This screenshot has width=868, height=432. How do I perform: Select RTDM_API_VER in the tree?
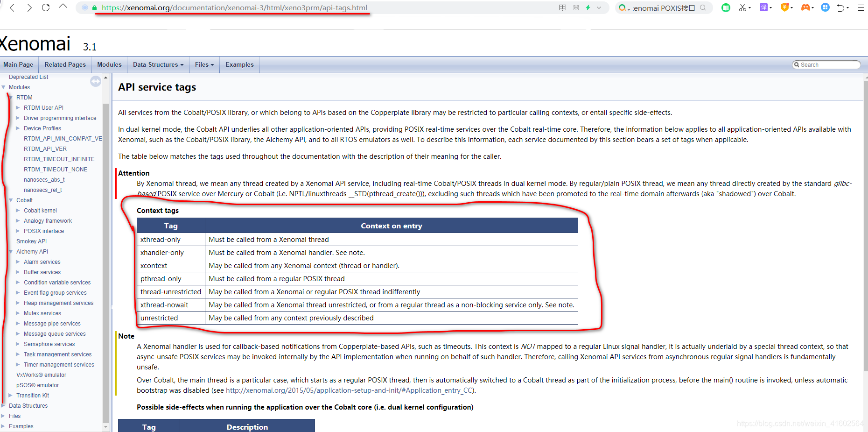[x=45, y=149]
